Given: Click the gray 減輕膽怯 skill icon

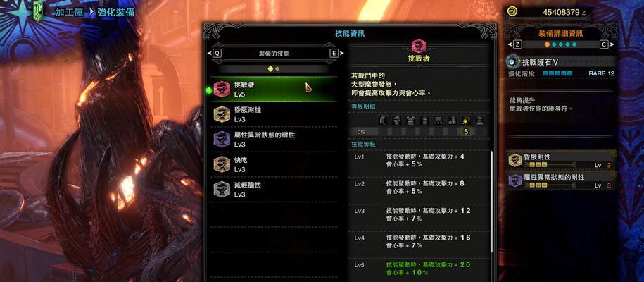Looking at the screenshot, I should (222, 190).
